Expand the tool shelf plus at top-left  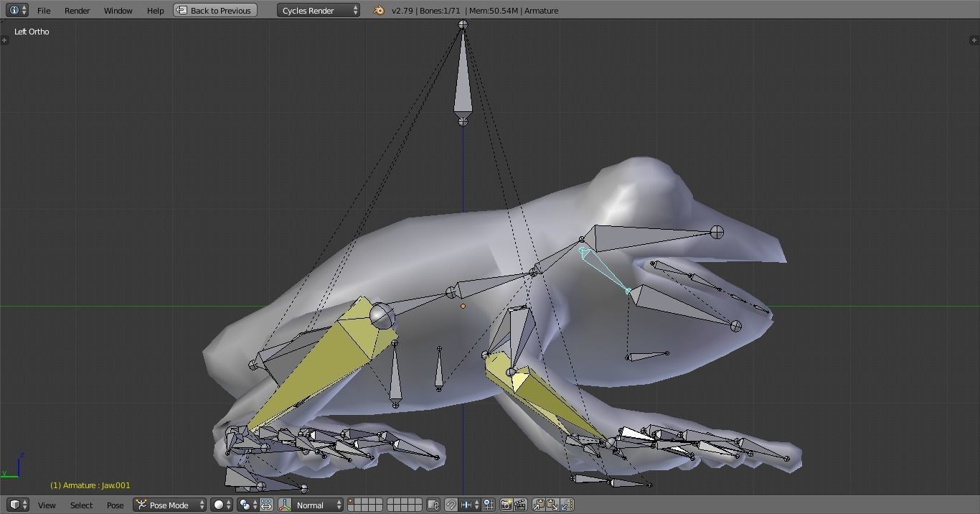pyautogui.click(x=4, y=39)
